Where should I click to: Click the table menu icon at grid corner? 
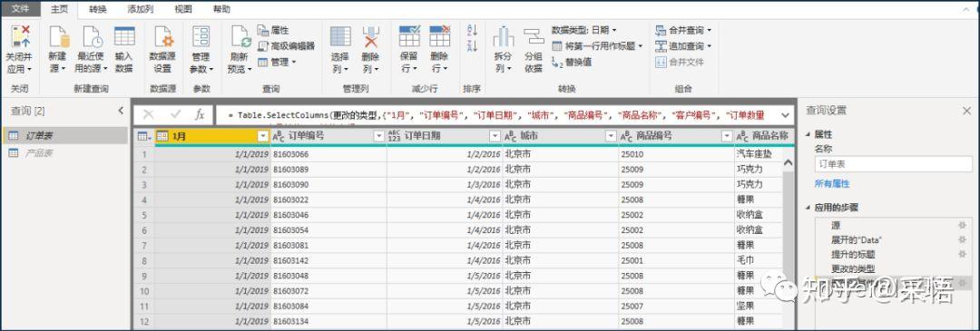(143, 136)
